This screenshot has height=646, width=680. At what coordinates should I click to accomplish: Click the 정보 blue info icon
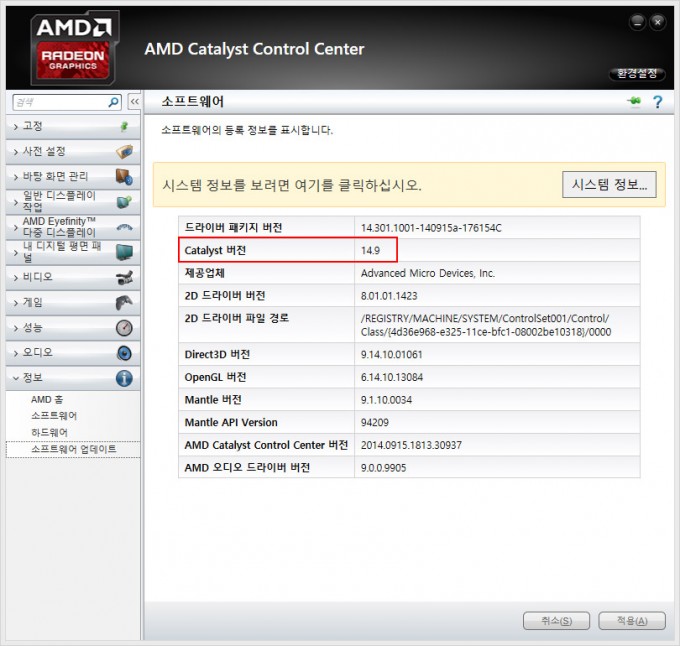[124, 378]
